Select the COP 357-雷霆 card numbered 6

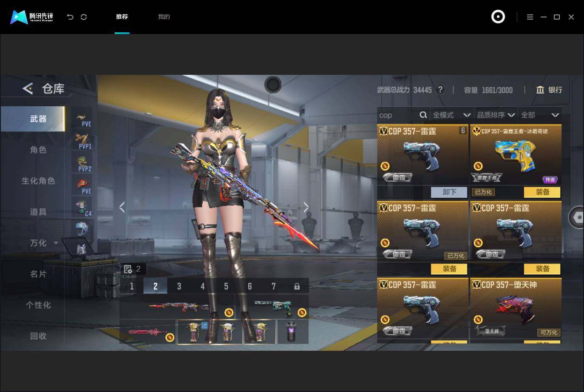point(422,155)
